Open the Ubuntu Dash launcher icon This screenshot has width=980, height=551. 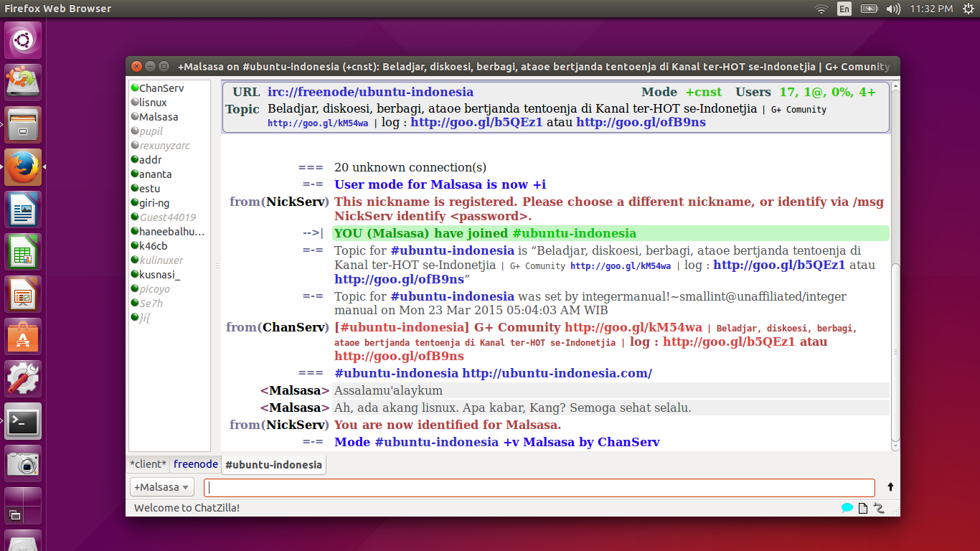[x=24, y=40]
